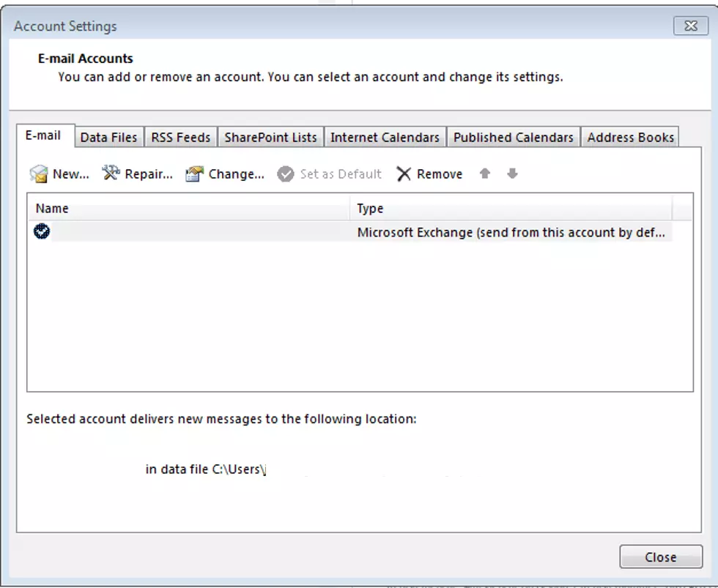Move account down with arrow icon
718x588 pixels.
(x=512, y=174)
